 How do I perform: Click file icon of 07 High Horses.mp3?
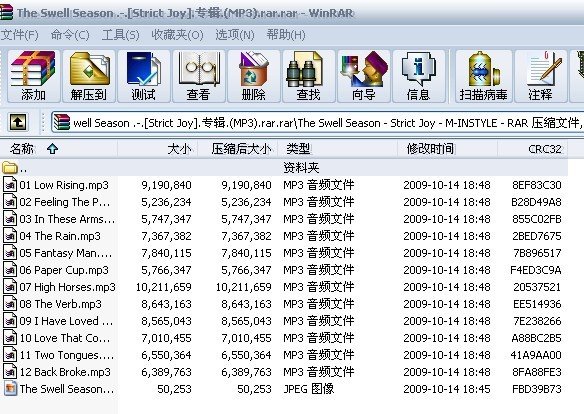10,287
